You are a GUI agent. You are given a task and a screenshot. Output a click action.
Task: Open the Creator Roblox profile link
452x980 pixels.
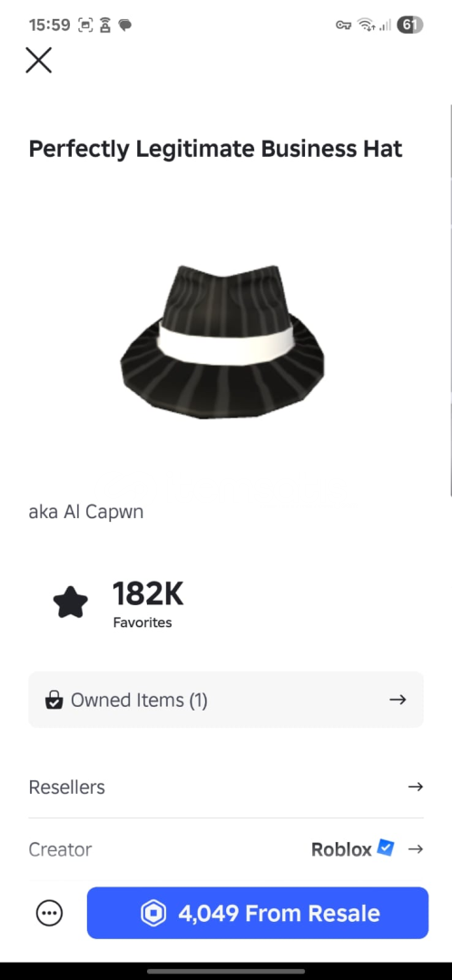(341, 849)
